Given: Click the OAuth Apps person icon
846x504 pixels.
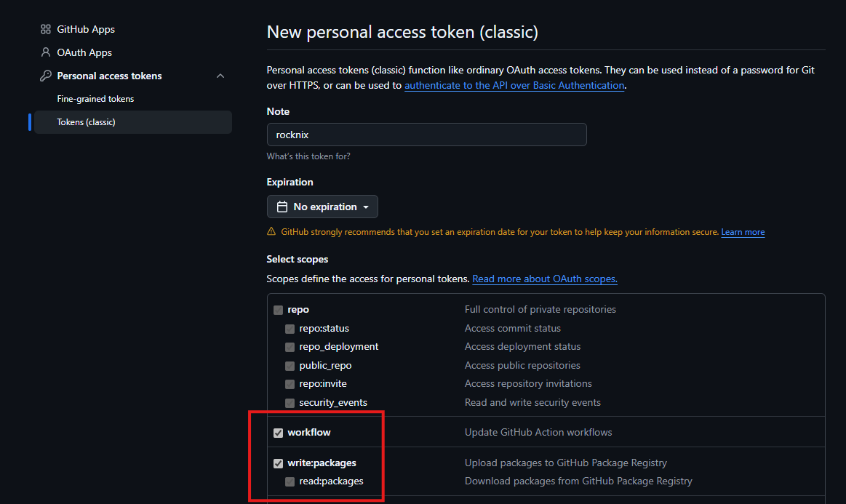Looking at the screenshot, I should pos(45,53).
